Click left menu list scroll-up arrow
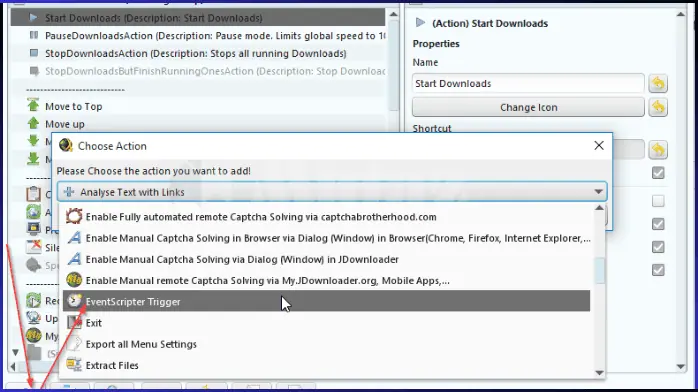Screen dimensions: 698x392 [394, 14]
